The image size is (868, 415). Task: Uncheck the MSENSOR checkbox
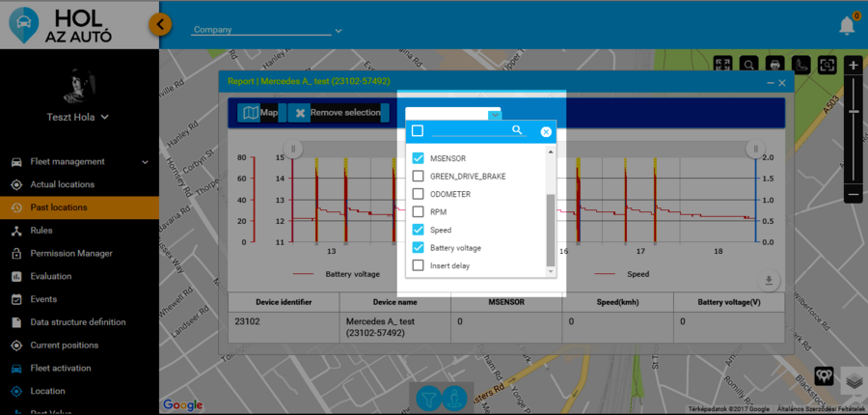[x=418, y=158]
